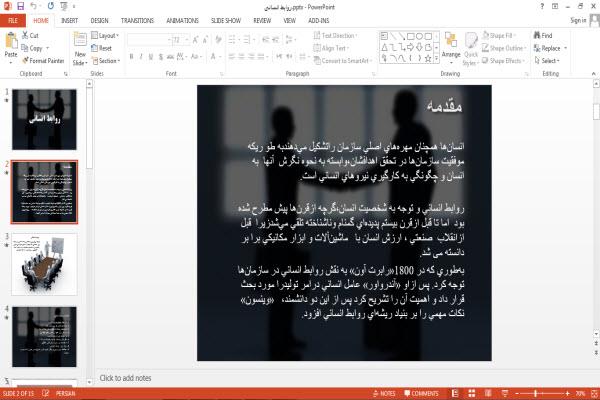Expand the Section dropdown

pyautogui.click(x=106, y=61)
